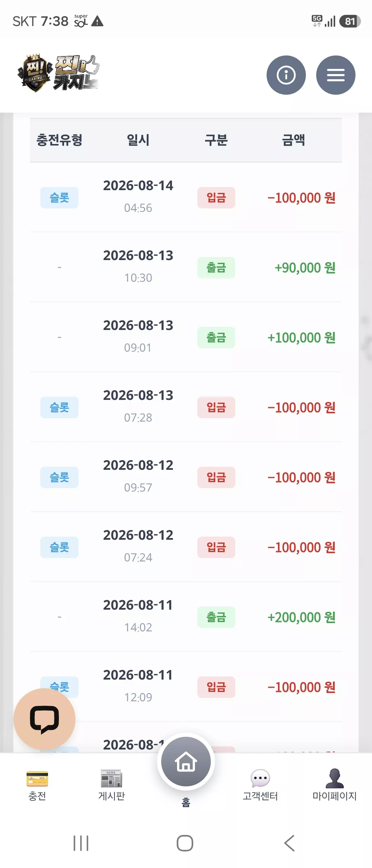Screen dimensions: 372x868
Task: Tap 입금 badge on 2026-08-14 04:56 row
Action: pos(216,198)
